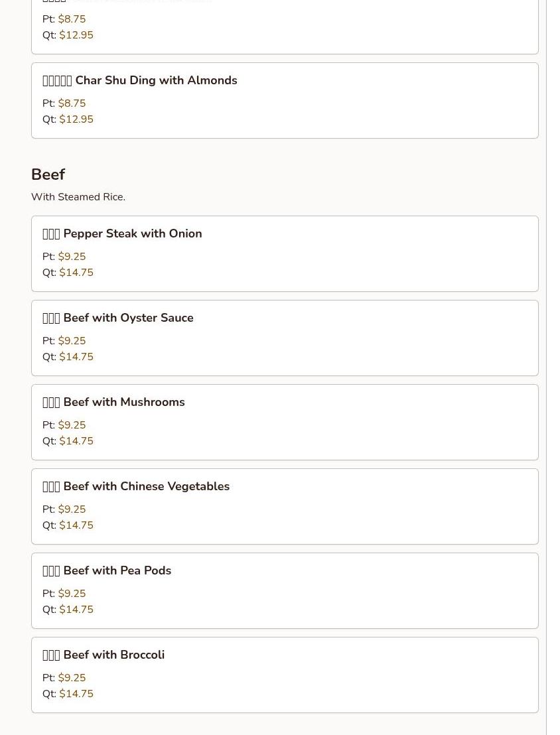The image size is (560, 735).
Task: Click Beef with Pea Pods pint price
Action: (x=72, y=594)
